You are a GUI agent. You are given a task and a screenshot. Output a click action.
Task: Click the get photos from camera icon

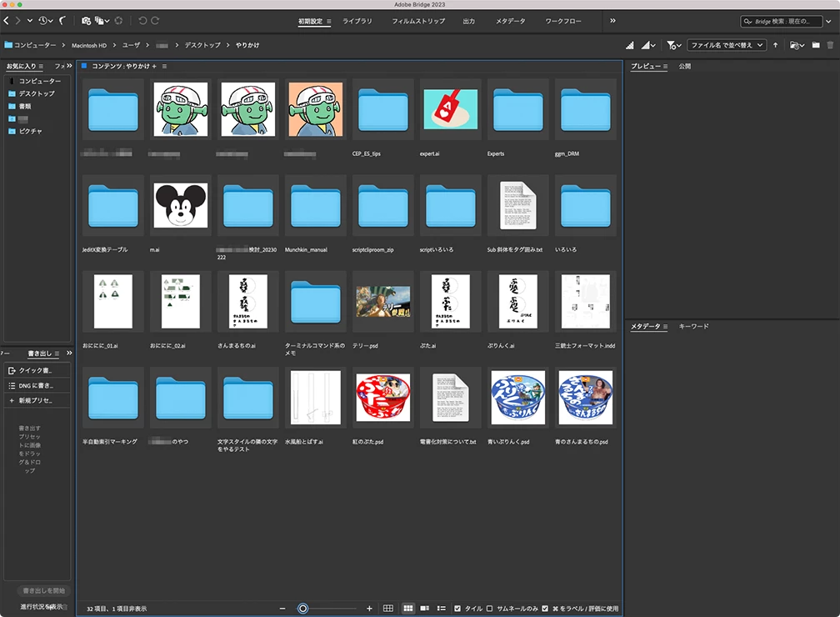(x=86, y=21)
